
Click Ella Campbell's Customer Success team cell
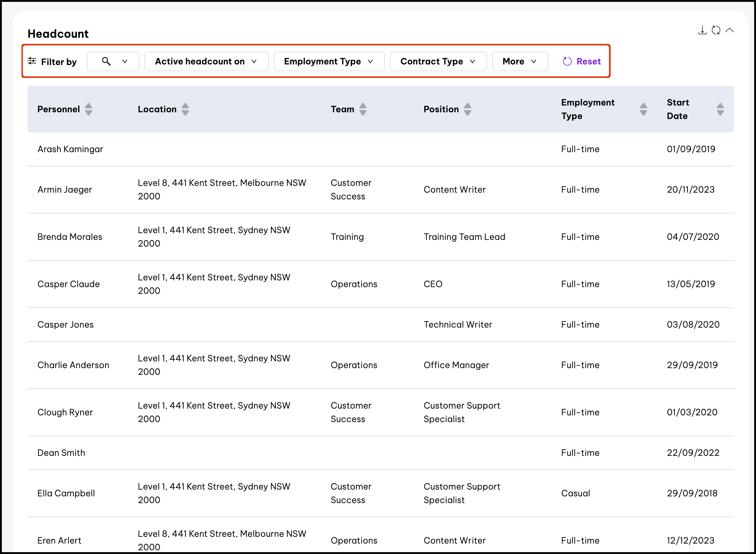351,493
